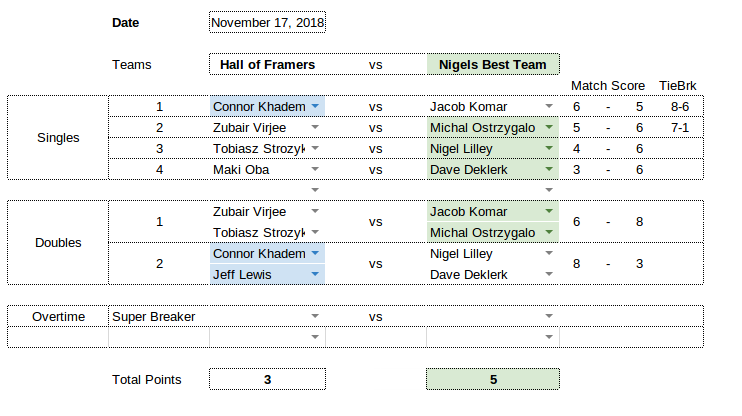Open Super Breaker overtime dropdown arrow

tap(315, 316)
